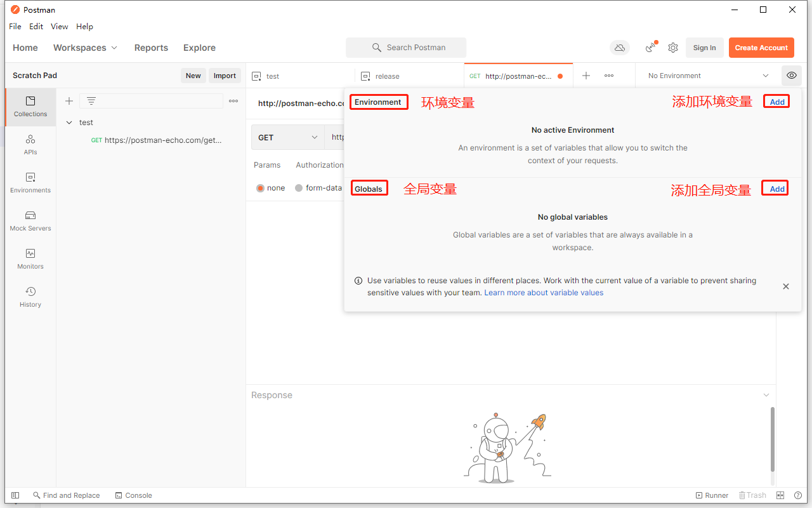Click the cloud sync status icon
The width and height of the screenshot is (812, 508).
tap(620, 48)
